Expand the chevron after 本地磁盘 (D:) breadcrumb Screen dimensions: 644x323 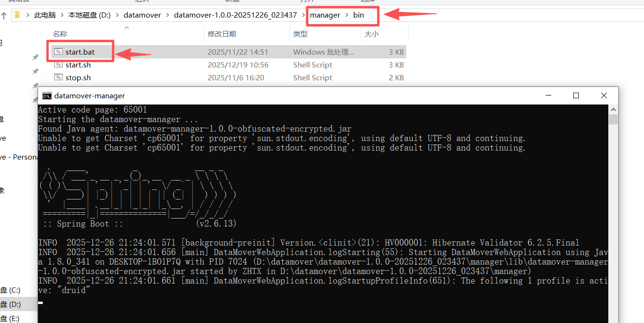(117, 15)
